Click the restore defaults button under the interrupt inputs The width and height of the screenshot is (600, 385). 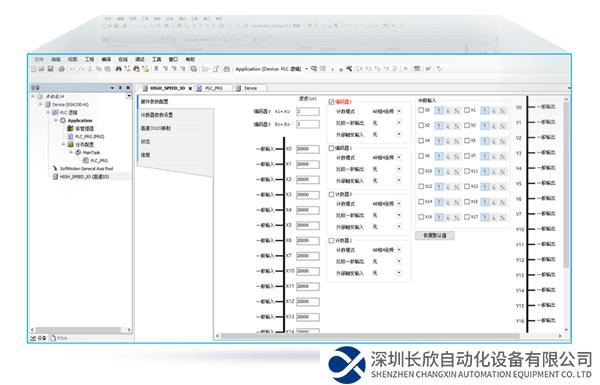[435, 235]
